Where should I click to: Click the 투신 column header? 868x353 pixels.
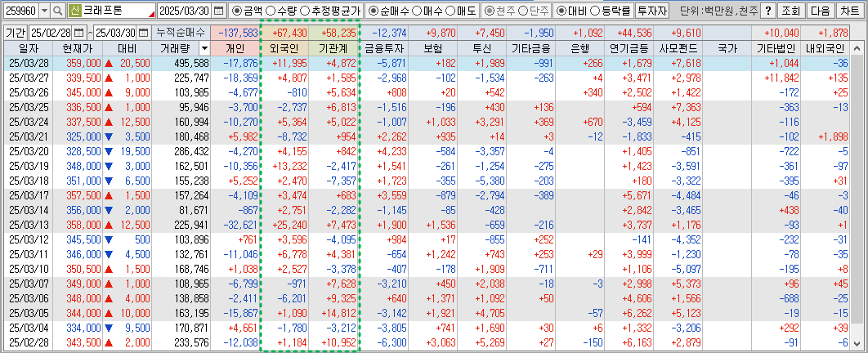(482, 49)
